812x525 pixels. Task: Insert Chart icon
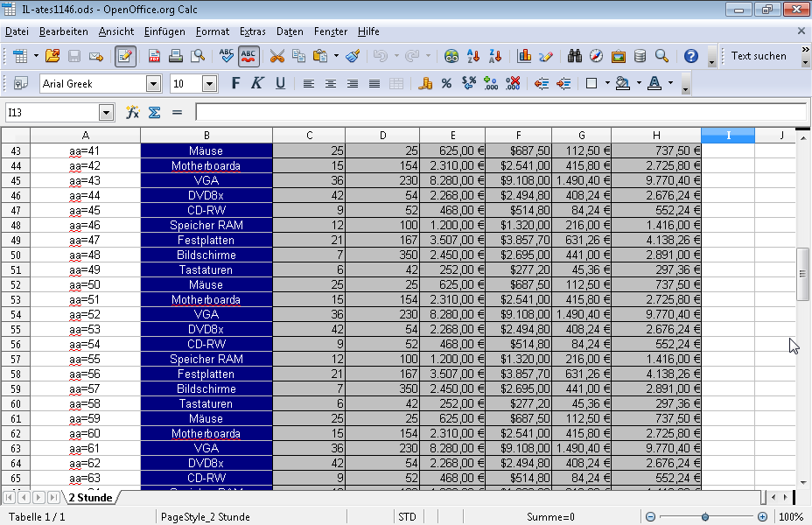524,56
